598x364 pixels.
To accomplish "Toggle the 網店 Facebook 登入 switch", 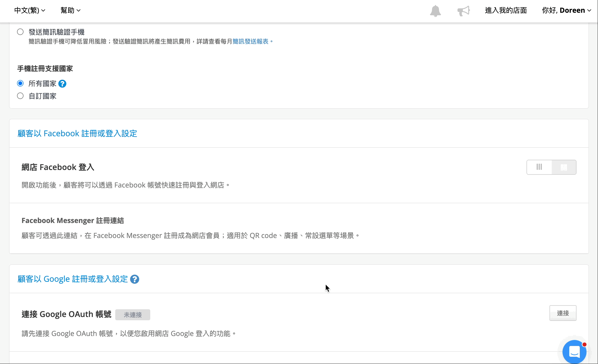I will pyautogui.click(x=551, y=167).
